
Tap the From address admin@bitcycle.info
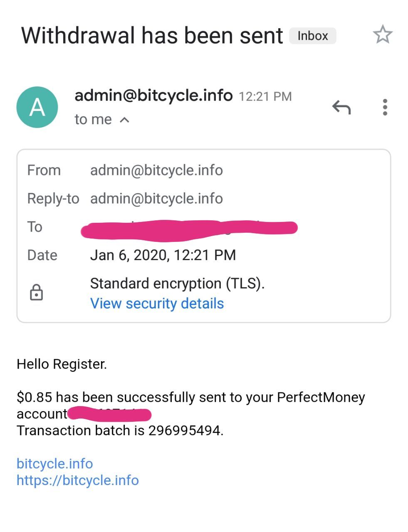point(156,170)
